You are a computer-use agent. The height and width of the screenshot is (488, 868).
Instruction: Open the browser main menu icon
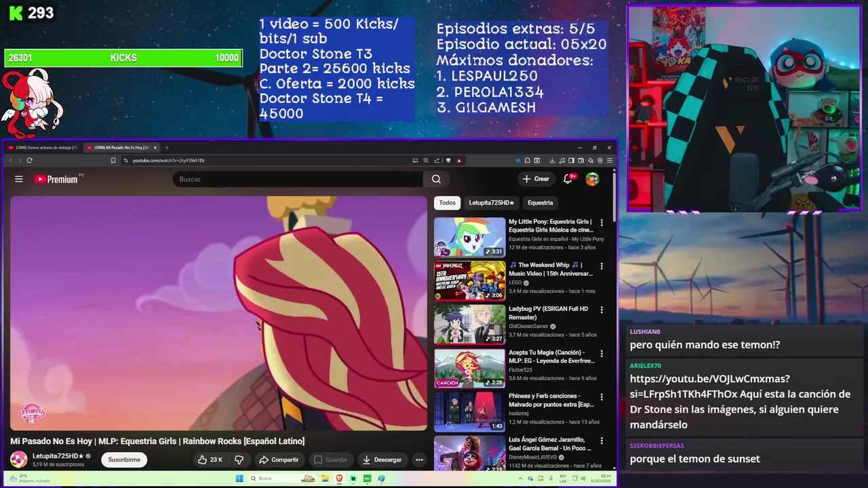pos(610,161)
